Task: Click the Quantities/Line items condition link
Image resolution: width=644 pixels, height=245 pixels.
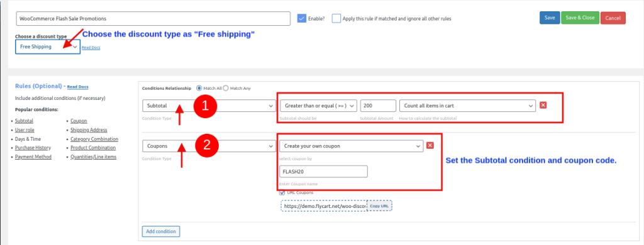Action: [x=94, y=157]
